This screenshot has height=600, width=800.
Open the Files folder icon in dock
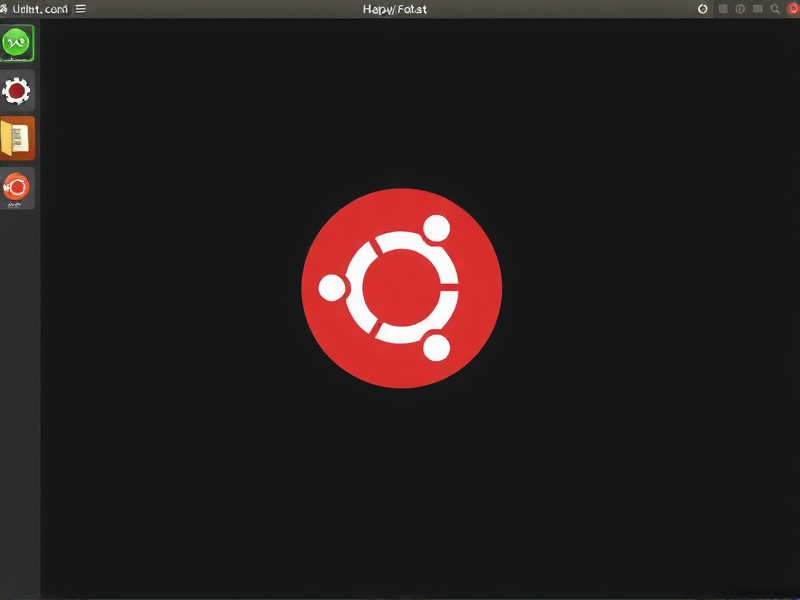pyautogui.click(x=17, y=138)
